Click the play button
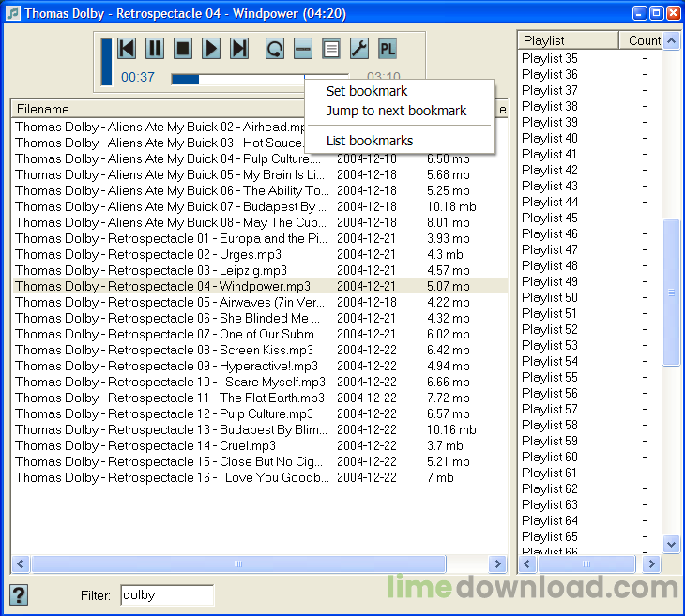Viewport: 685px width, 616px height. 211,49
